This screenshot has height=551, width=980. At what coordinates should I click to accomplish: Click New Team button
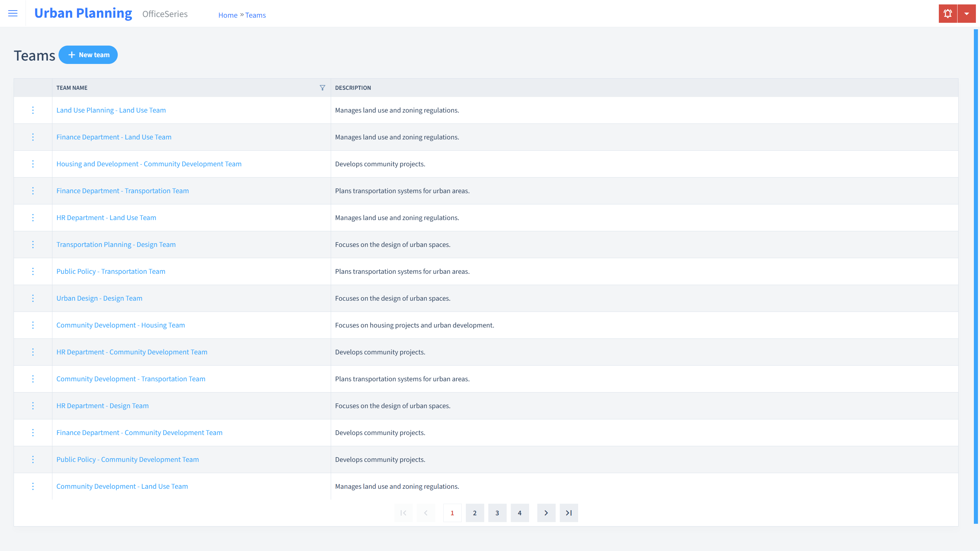click(x=88, y=54)
